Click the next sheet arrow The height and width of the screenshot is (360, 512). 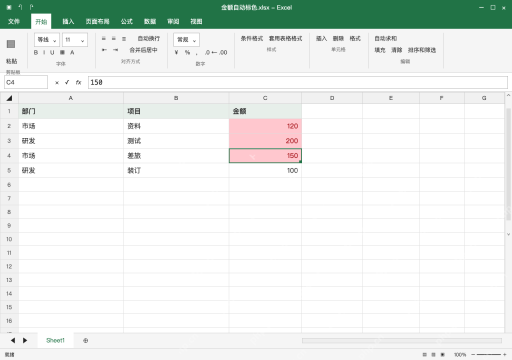(x=25, y=340)
